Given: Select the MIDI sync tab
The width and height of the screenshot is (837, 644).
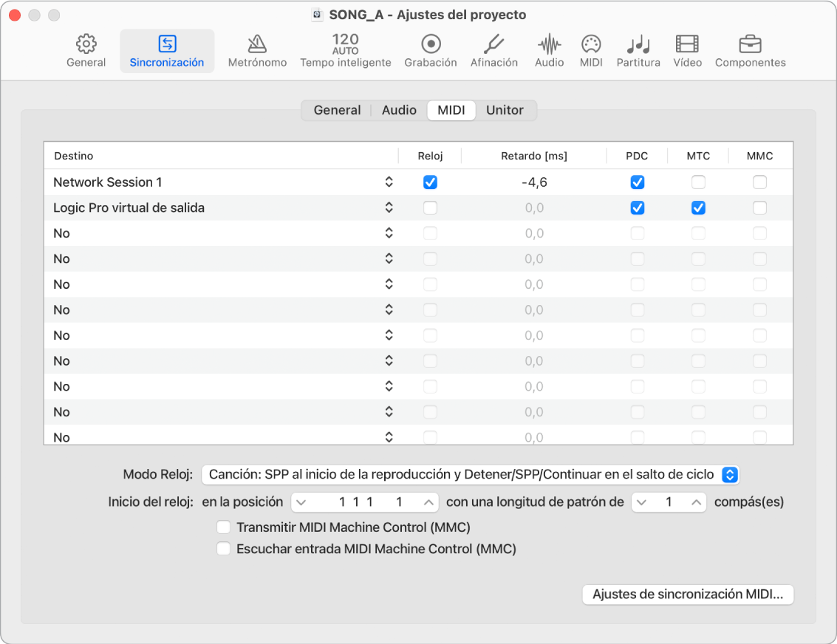Looking at the screenshot, I should pyautogui.click(x=451, y=110).
